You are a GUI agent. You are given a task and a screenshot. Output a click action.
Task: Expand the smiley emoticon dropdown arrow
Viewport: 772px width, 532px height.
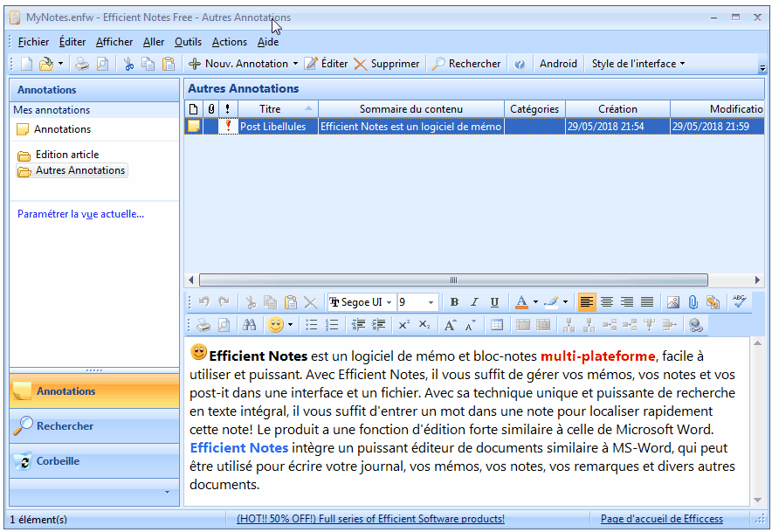(x=291, y=325)
